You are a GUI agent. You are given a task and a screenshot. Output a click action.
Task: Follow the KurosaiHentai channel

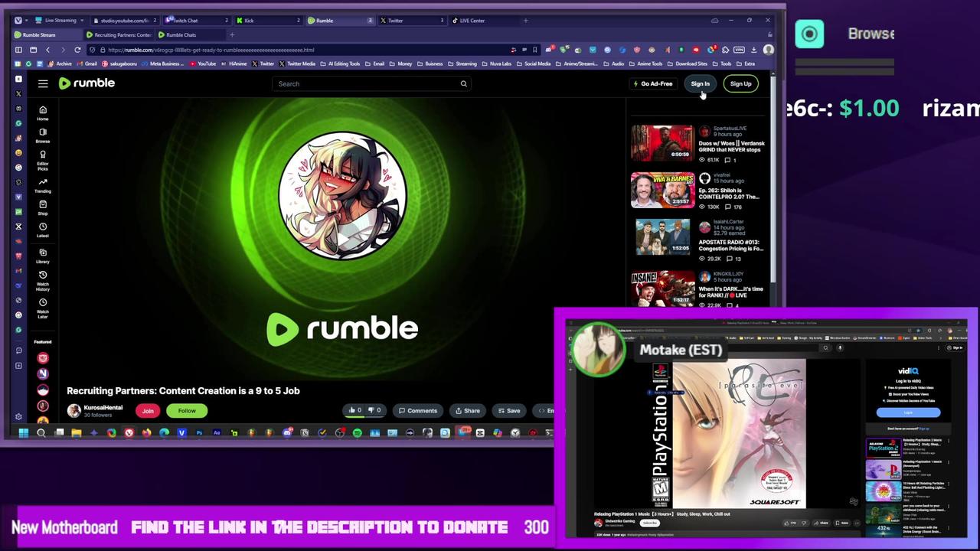(187, 411)
